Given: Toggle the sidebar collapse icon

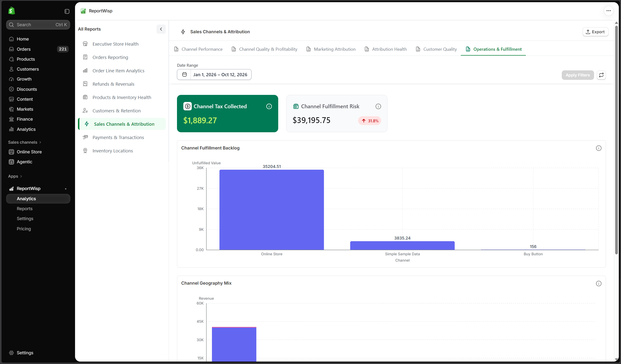Looking at the screenshot, I should tap(67, 11).
